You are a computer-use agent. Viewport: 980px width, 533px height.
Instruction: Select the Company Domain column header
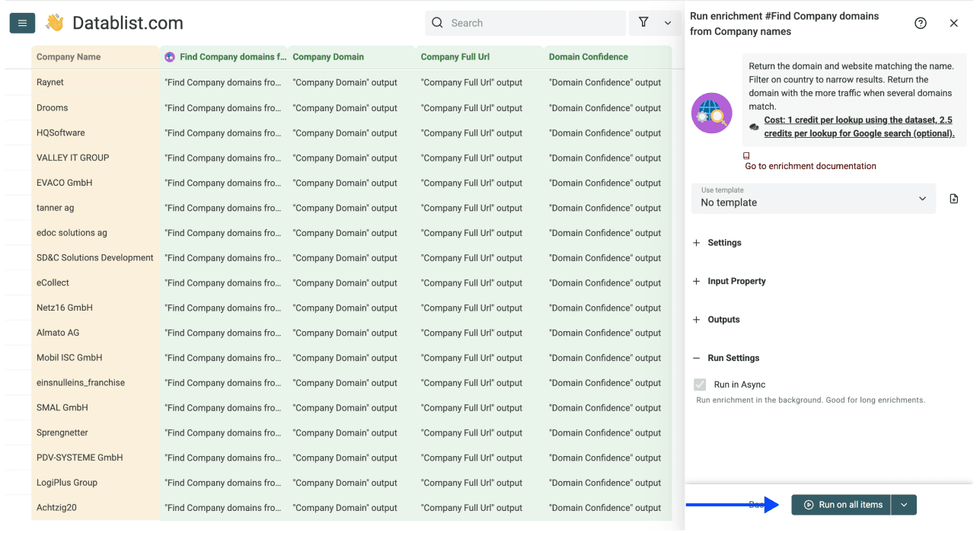352,57
